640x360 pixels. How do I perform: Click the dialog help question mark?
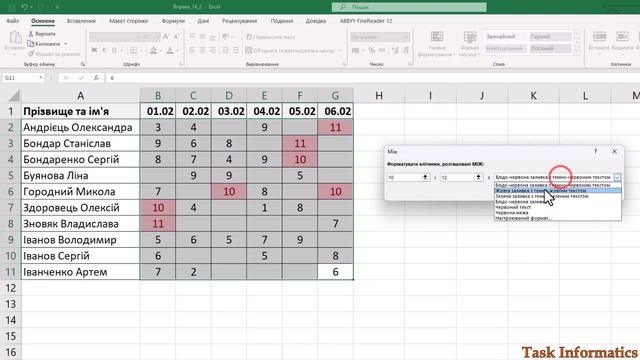click(596, 151)
